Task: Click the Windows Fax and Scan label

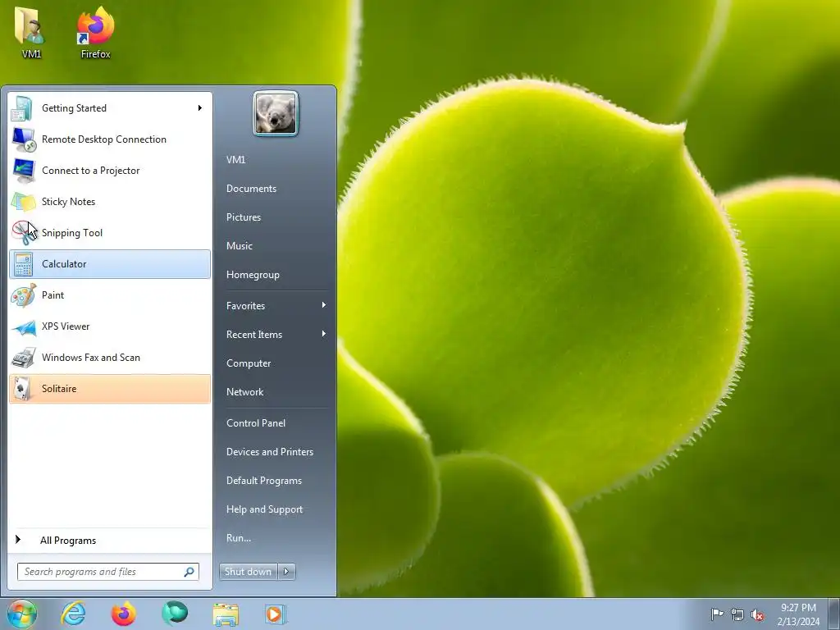Action: click(91, 358)
